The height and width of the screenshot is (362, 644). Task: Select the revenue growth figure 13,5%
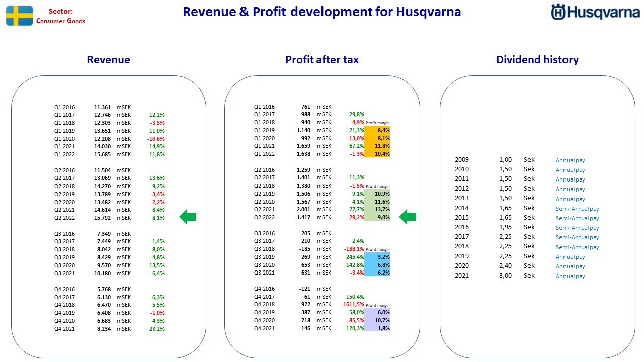[x=157, y=265]
